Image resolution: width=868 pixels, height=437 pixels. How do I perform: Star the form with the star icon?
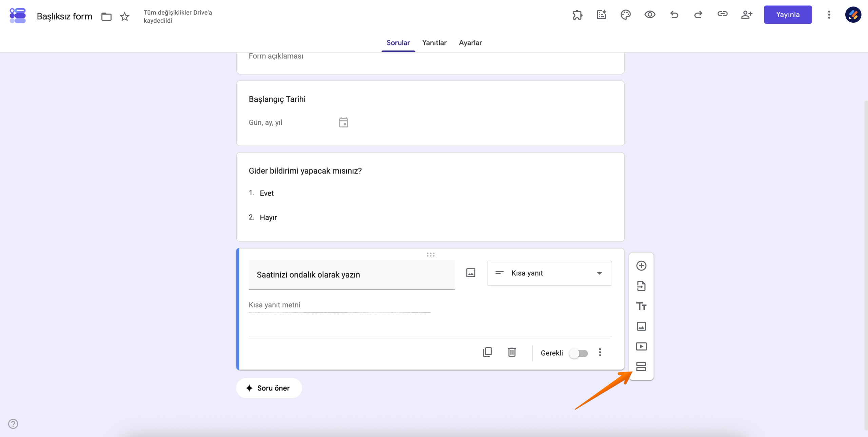click(x=125, y=16)
